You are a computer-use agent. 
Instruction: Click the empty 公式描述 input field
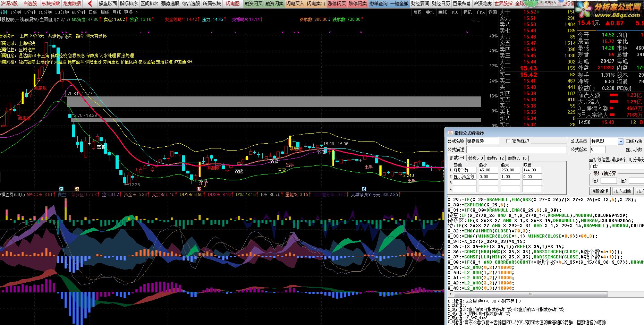tap(516, 149)
